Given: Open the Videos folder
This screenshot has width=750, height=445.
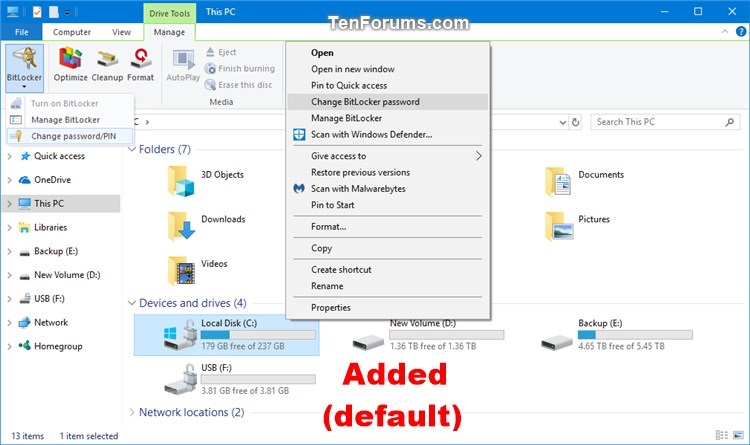Looking at the screenshot, I should point(198,270).
